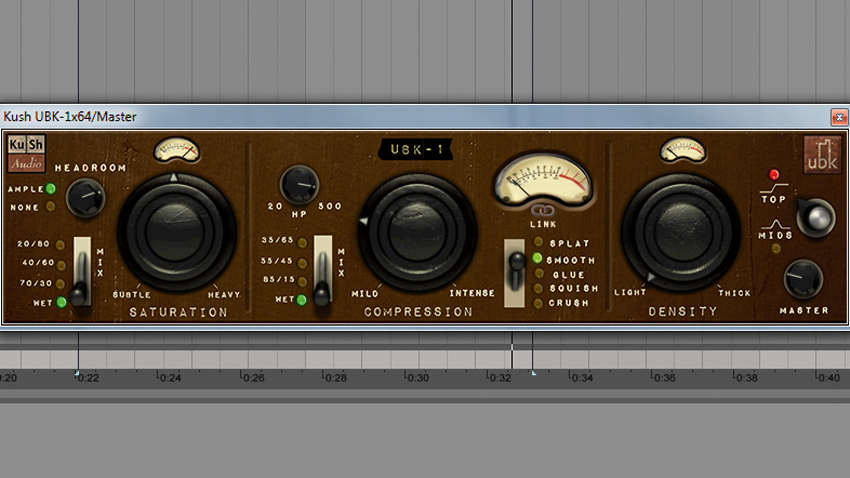
Task: Click the marker near 0:22
Action: pyautogui.click(x=78, y=373)
